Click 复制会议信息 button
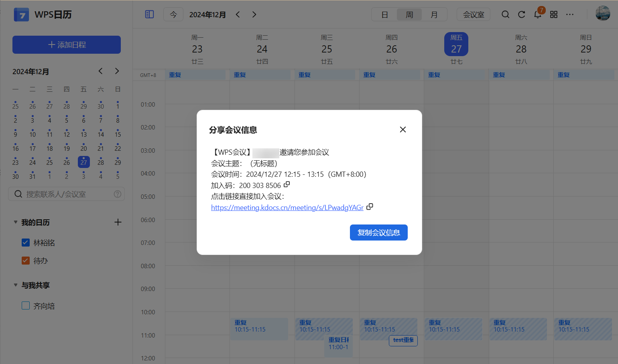This screenshot has height=364, width=618. [379, 233]
